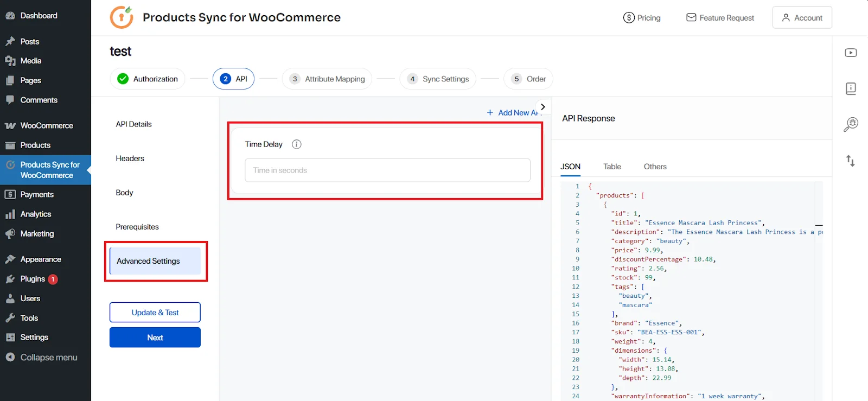Click the Analytics bar chart icon

pos(10,214)
